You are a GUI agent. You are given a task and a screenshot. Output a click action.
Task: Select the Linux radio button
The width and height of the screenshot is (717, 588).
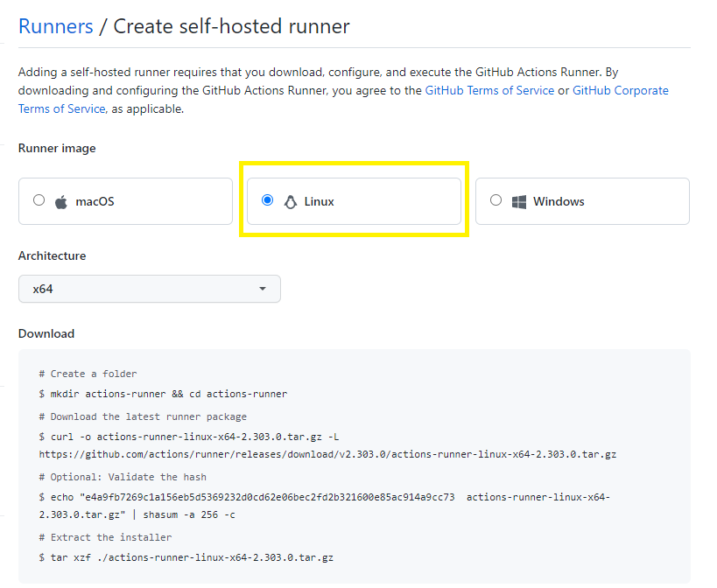[268, 200]
